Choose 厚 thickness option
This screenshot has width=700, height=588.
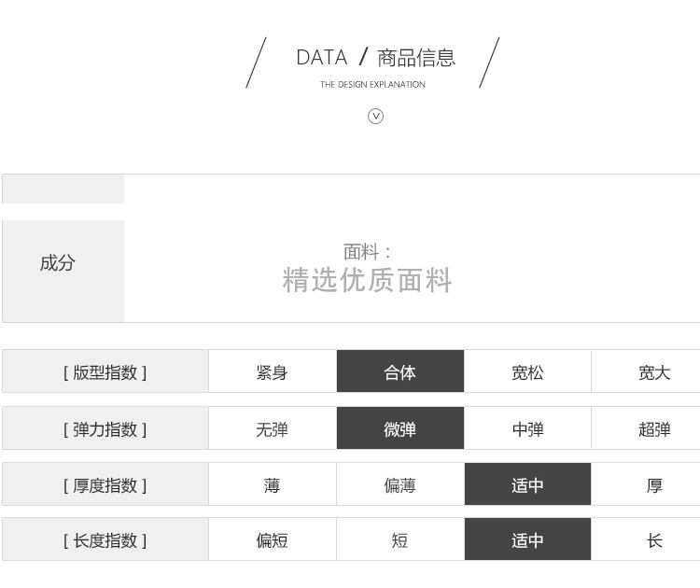[653, 485]
